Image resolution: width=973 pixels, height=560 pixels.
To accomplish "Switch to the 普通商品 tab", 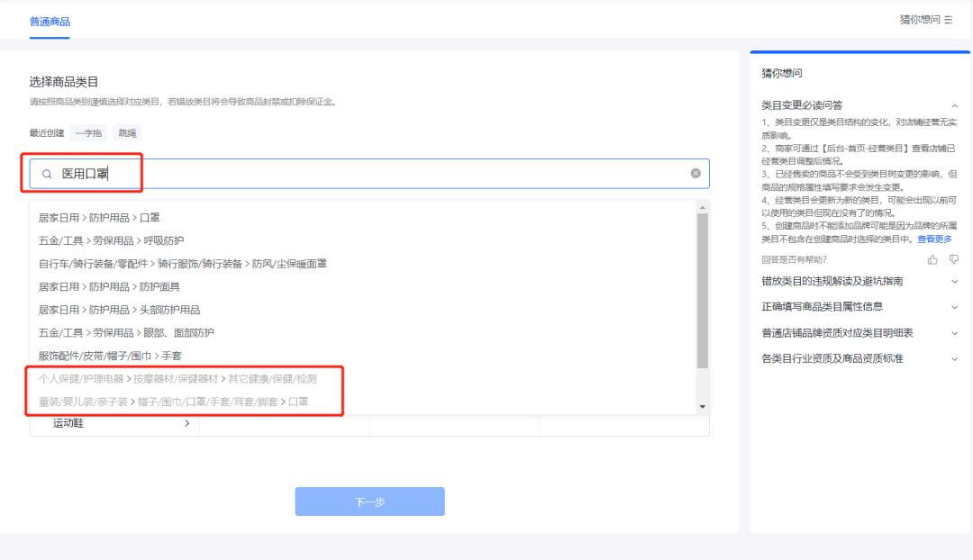I will [50, 21].
